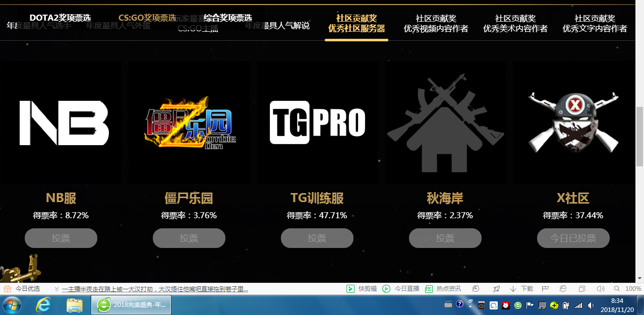This screenshot has height=315, width=644.
Task: Open the 热点资讯 hot news panel
Action: (442, 288)
